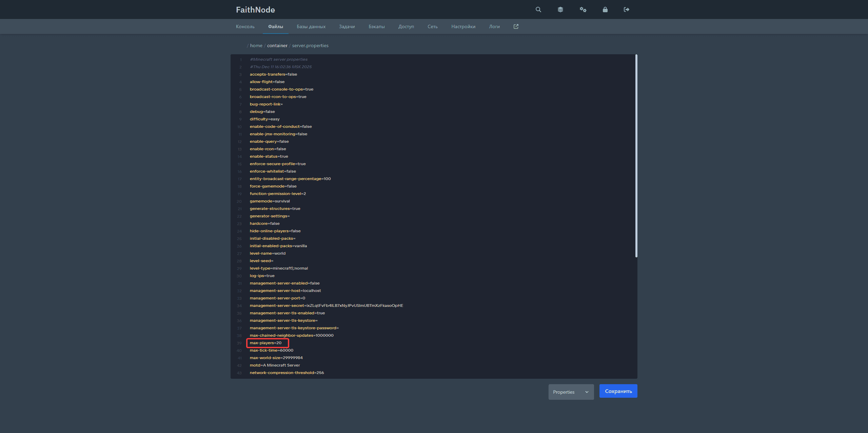Open the external link icon in nav bar
The width and height of the screenshot is (868, 433).
pyautogui.click(x=516, y=26)
